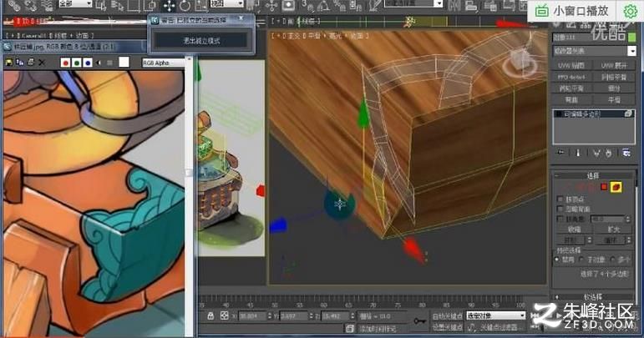Toggle red channel in image viewer

65,63
